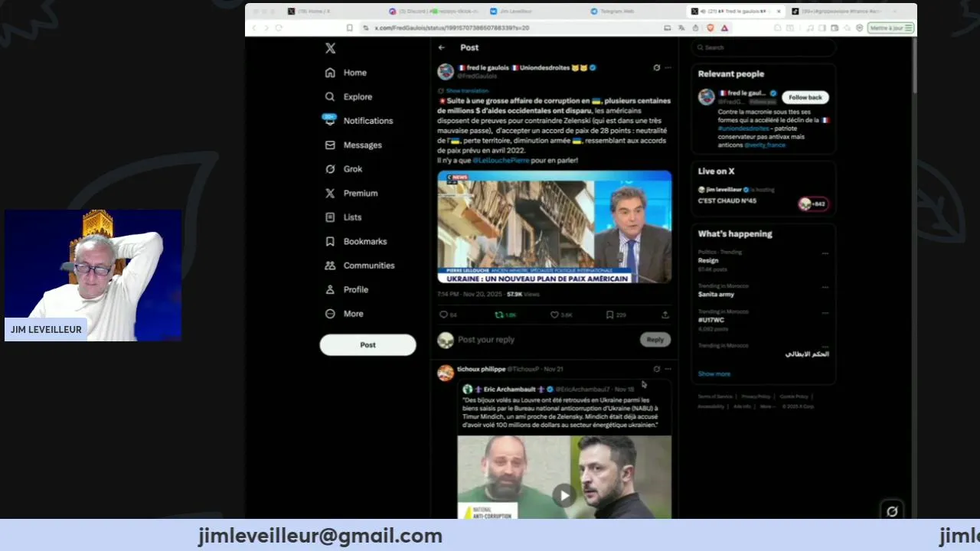Open tichoux philippe profile avatar
The image size is (980, 551).
click(446, 373)
